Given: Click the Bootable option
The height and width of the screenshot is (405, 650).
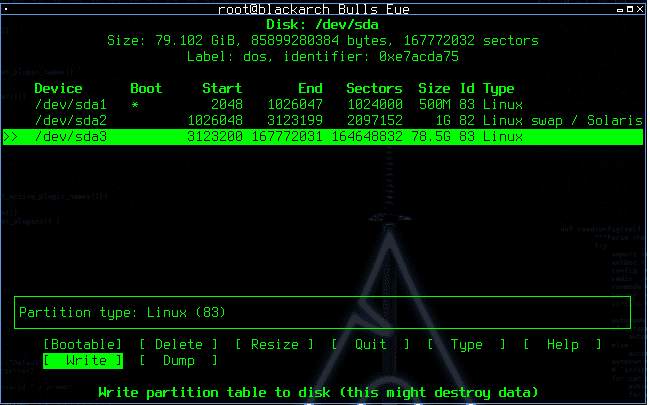Looking at the screenshot, I should click(83, 345).
